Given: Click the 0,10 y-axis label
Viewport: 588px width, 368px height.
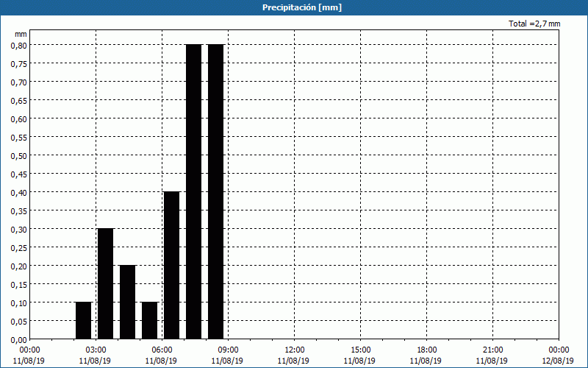Looking at the screenshot, I should click(x=18, y=302).
